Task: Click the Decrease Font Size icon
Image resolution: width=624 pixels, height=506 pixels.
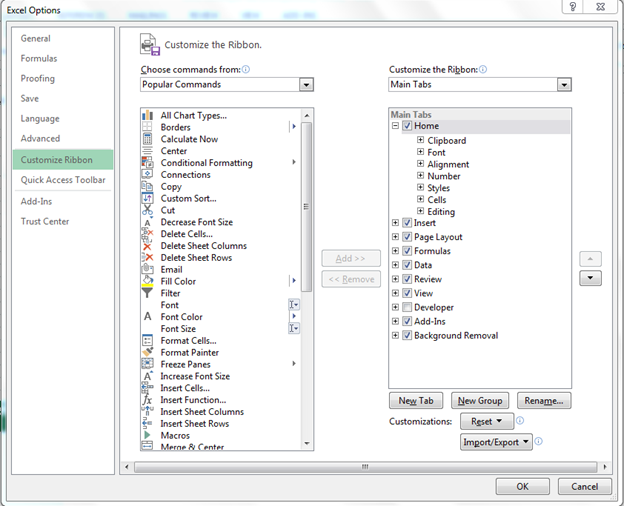Action: pyautogui.click(x=147, y=222)
